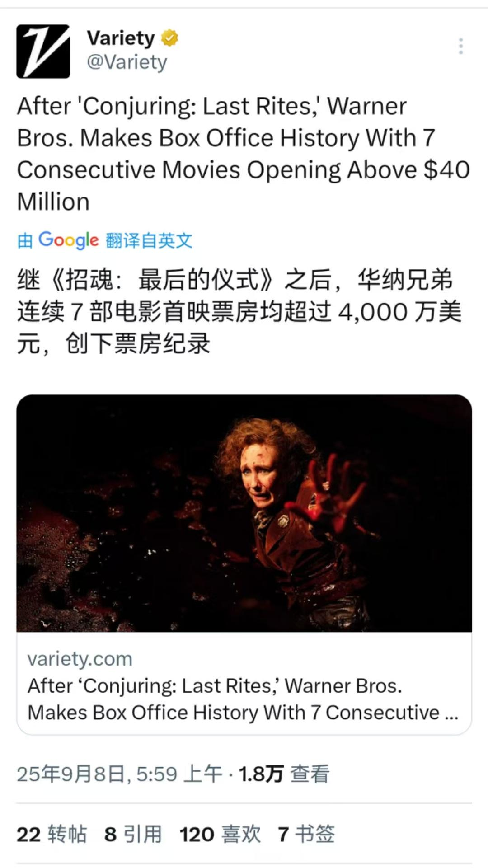This screenshot has width=488, height=868.
Task: Click the 25年9月8日 timestamp
Action: [73, 774]
